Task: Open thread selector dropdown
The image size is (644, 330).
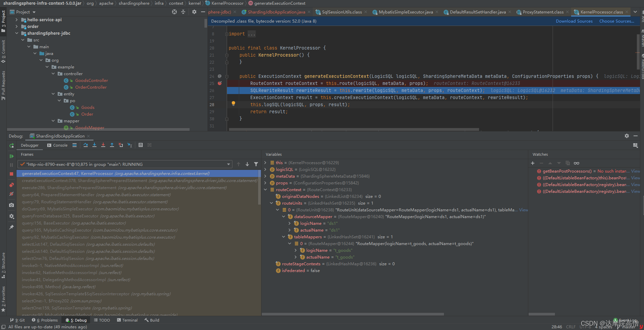Action: [228, 164]
